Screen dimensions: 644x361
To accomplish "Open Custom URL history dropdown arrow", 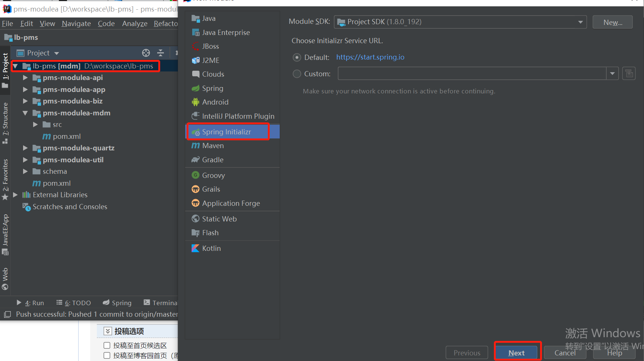I will tap(612, 73).
